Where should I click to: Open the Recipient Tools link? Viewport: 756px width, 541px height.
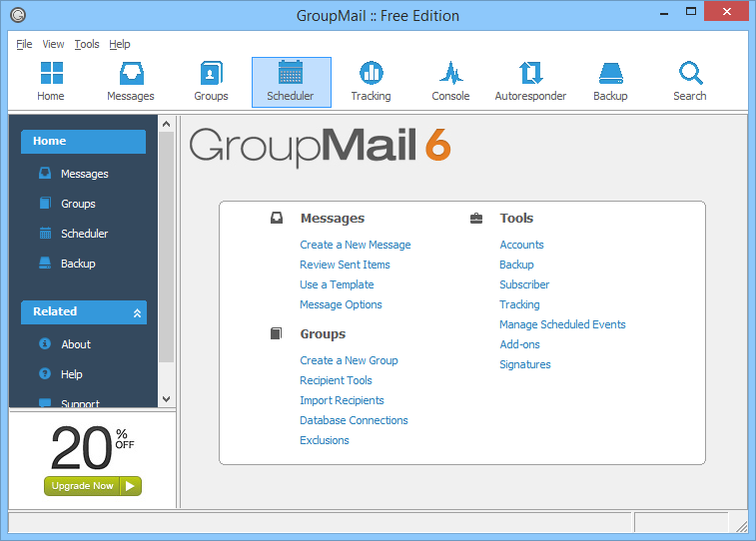click(x=336, y=380)
